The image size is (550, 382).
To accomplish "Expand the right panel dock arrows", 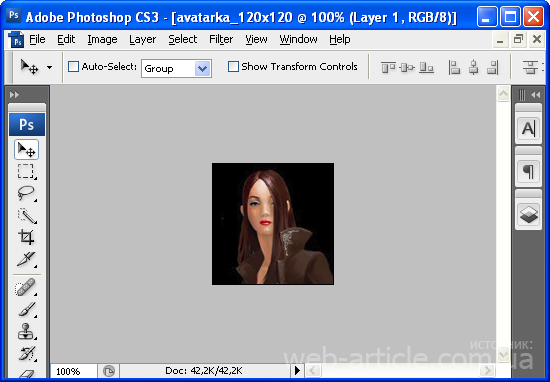I will pos(536,95).
